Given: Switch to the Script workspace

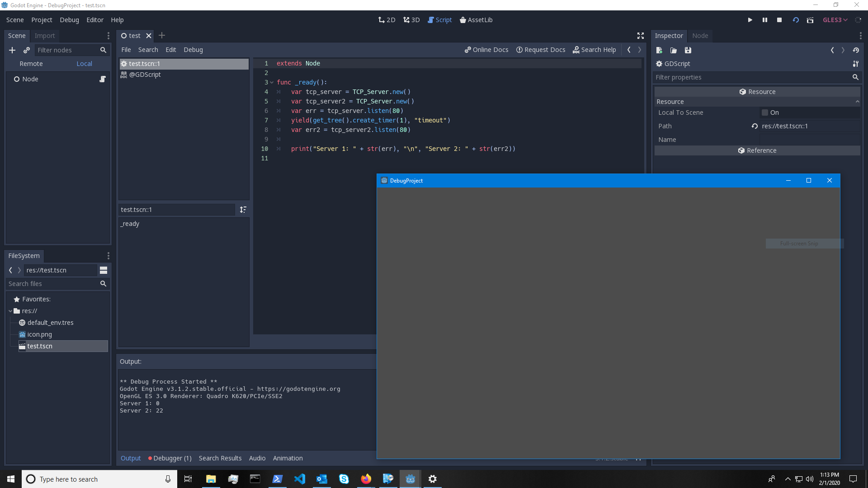Looking at the screenshot, I should pos(440,20).
